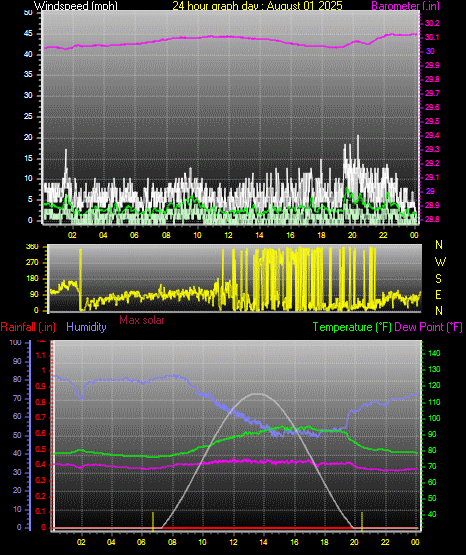Click the 29.6 barometer axis value
The height and width of the screenshot is (555, 466).
tap(432, 107)
